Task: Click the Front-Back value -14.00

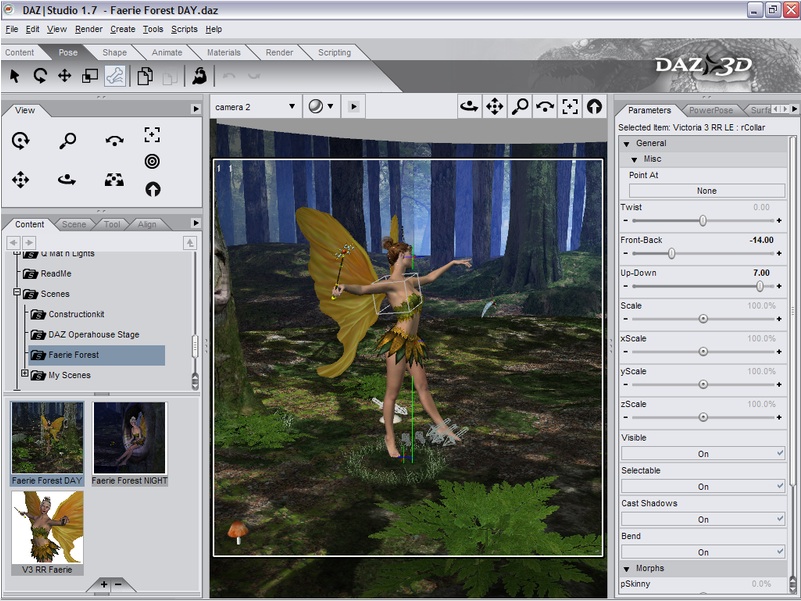Action: [x=761, y=240]
